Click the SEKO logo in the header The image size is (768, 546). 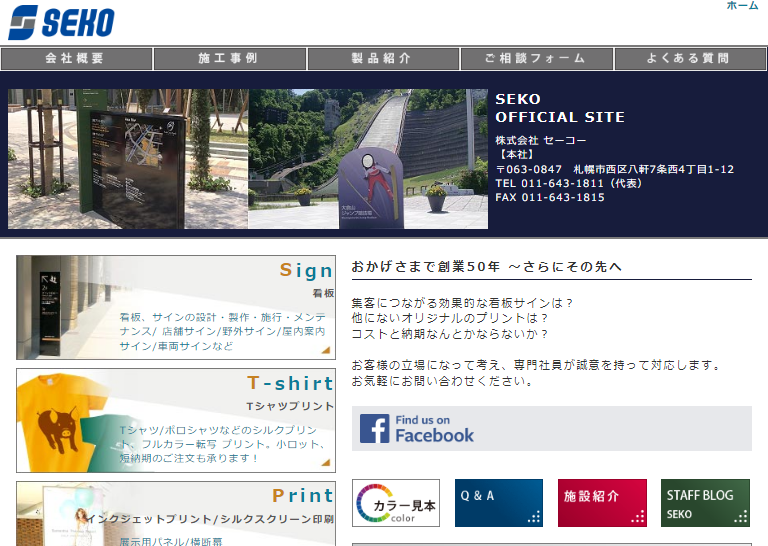62,22
